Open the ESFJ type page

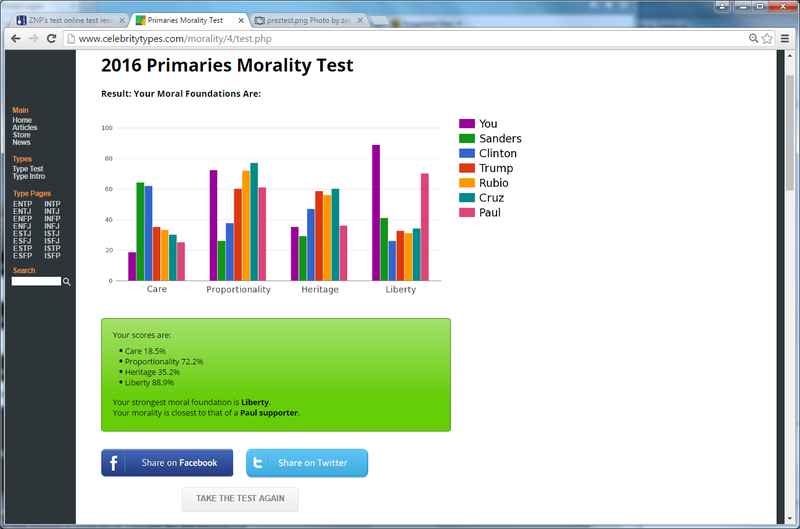tap(22, 241)
